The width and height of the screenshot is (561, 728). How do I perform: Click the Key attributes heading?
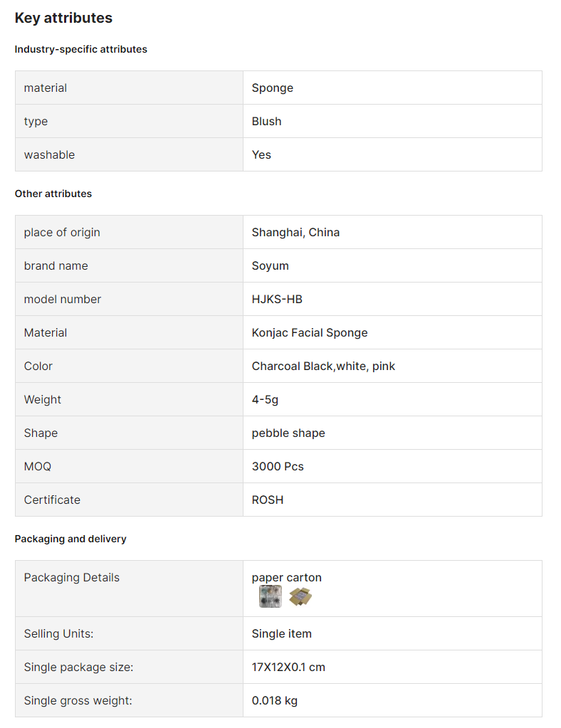[63, 18]
